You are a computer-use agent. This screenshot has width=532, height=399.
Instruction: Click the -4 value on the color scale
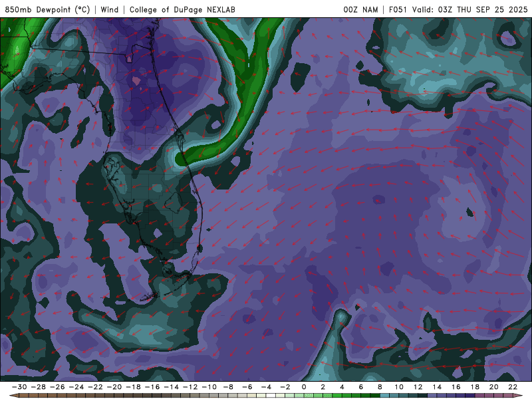click(x=267, y=387)
